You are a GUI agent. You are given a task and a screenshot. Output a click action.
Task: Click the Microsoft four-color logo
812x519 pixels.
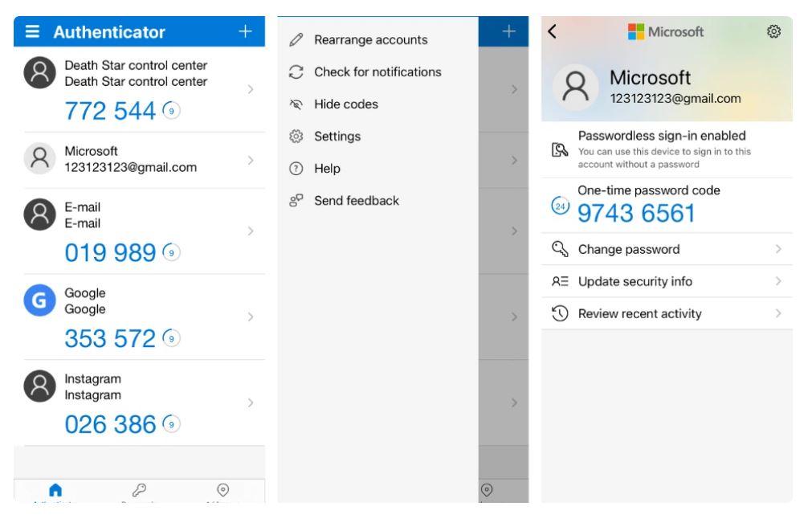[x=636, y=31]
